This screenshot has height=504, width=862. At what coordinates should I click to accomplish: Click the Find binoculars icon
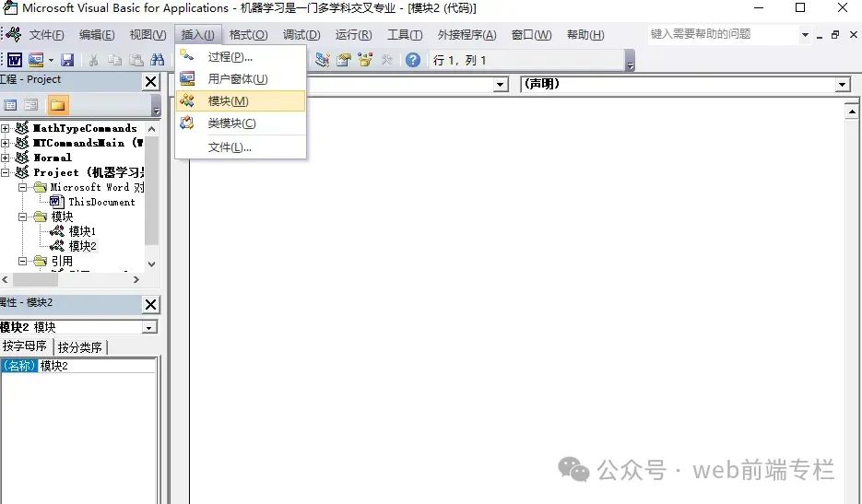click(x=158, y=60)
